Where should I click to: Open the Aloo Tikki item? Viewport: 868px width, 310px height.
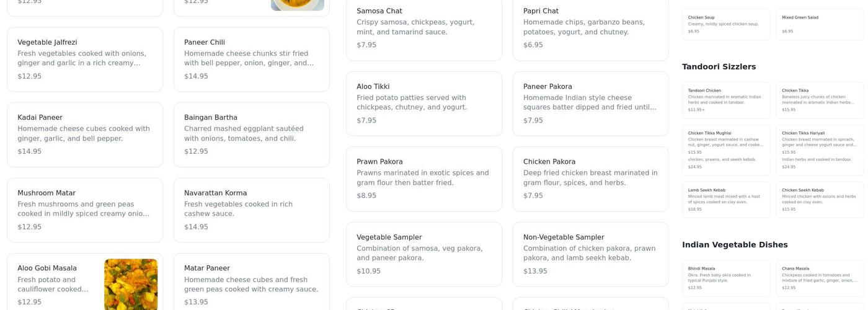tap(424, 104)
